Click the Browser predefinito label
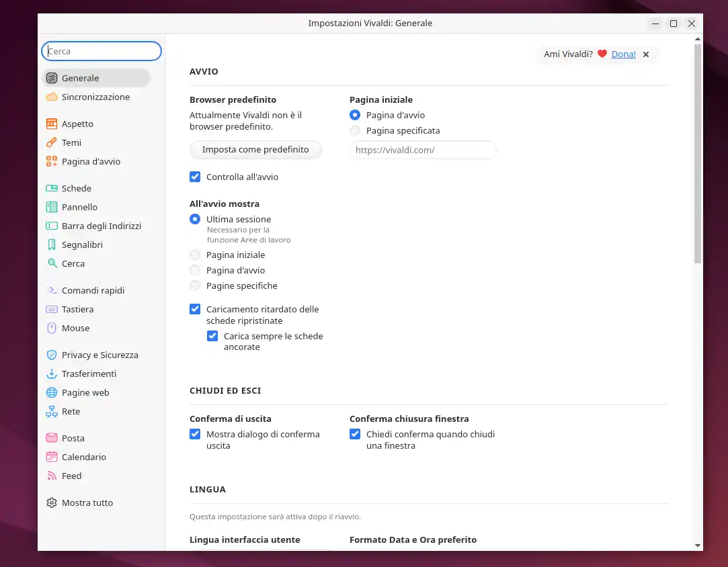 pyautogui.click(x=233, y=99)
